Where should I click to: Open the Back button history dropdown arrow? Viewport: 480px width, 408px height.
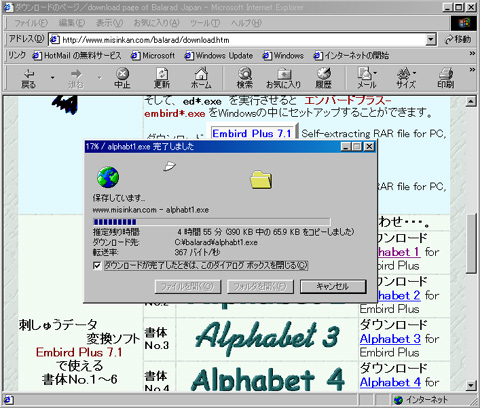52,78
